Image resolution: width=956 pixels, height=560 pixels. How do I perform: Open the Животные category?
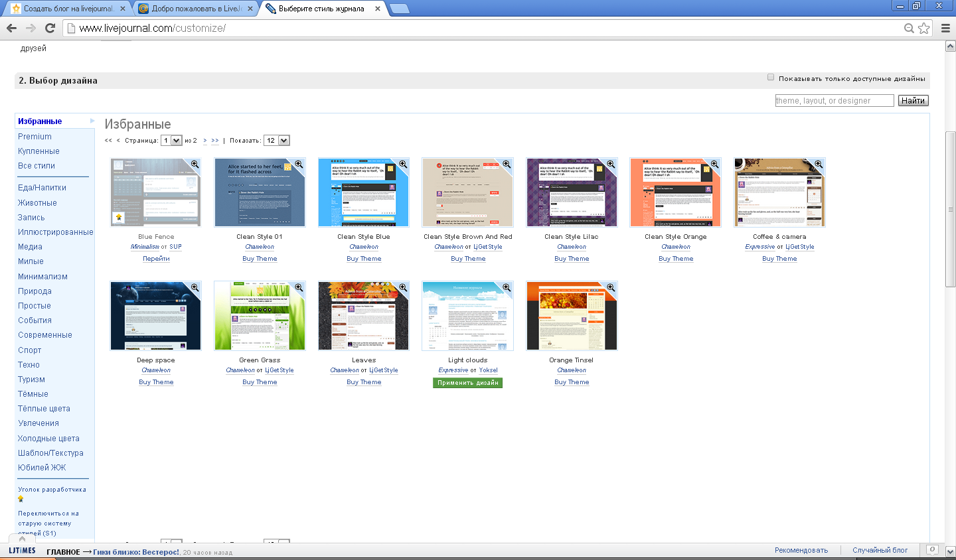tap(37, 203)
